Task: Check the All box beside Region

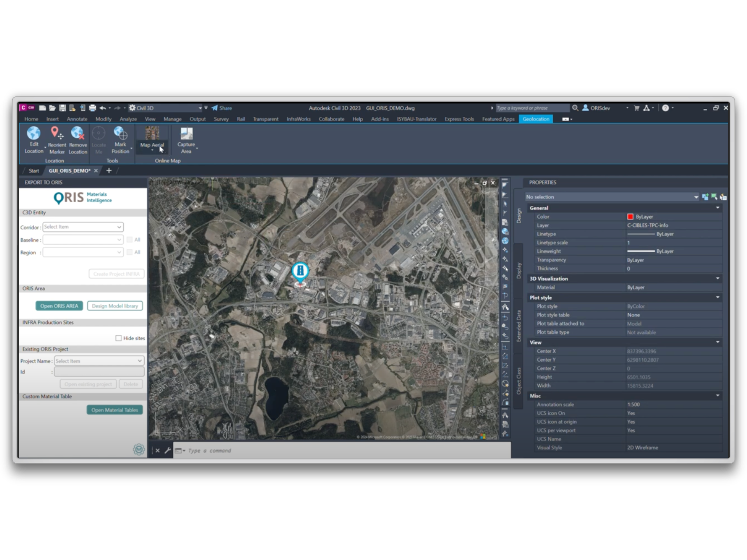Action: (x=130, y=252)
